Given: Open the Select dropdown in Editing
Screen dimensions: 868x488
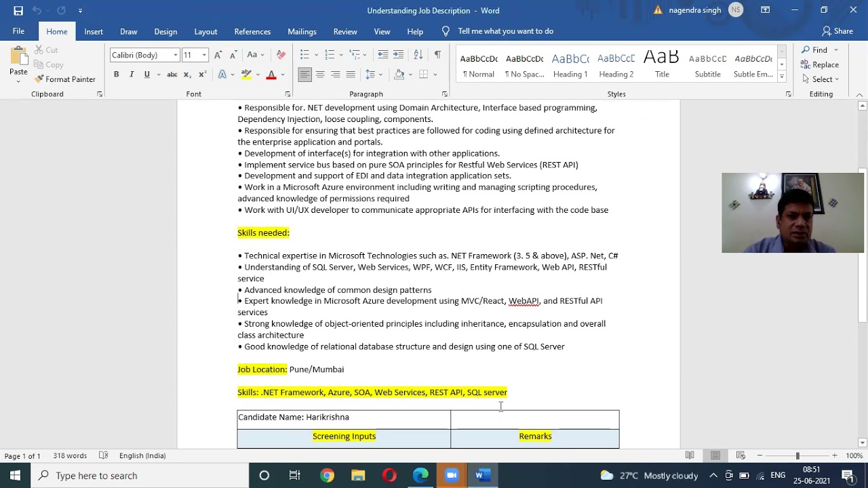Looking at the screenshot, I should click(x=821, y=79).
